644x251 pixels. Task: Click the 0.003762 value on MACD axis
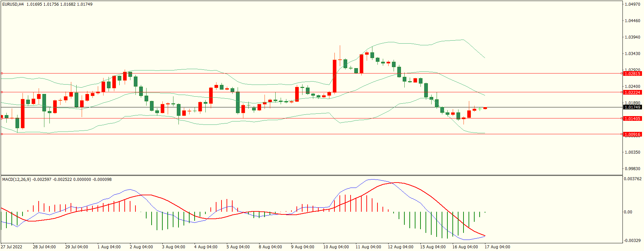[633, 179]
